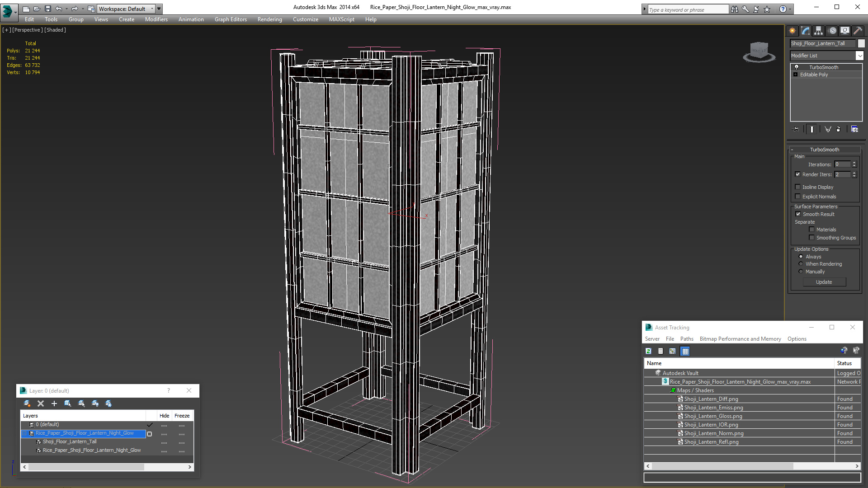This screenshot has width=868, height=488.
Task: Select Manually update option
Action: [x=801, y=272]
